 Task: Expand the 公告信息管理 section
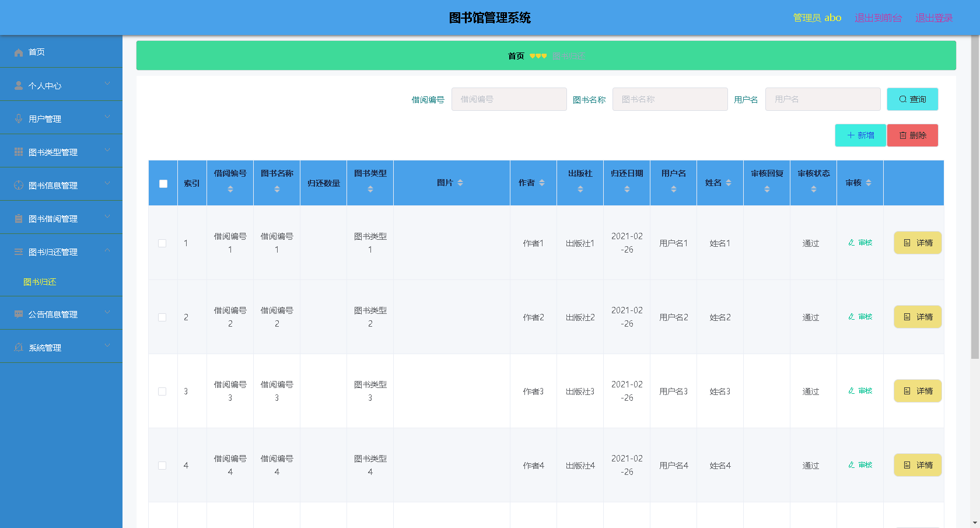(x=61, y=314)
